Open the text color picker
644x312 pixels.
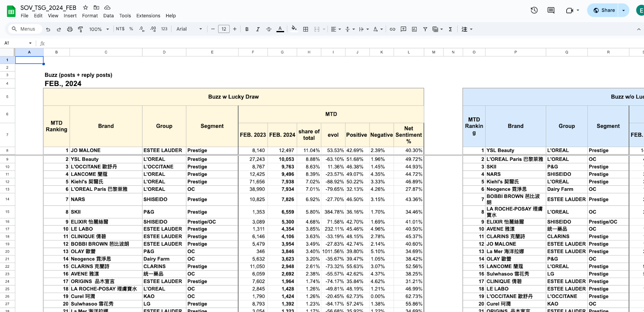pyautogui.click(x=280, y=29)
